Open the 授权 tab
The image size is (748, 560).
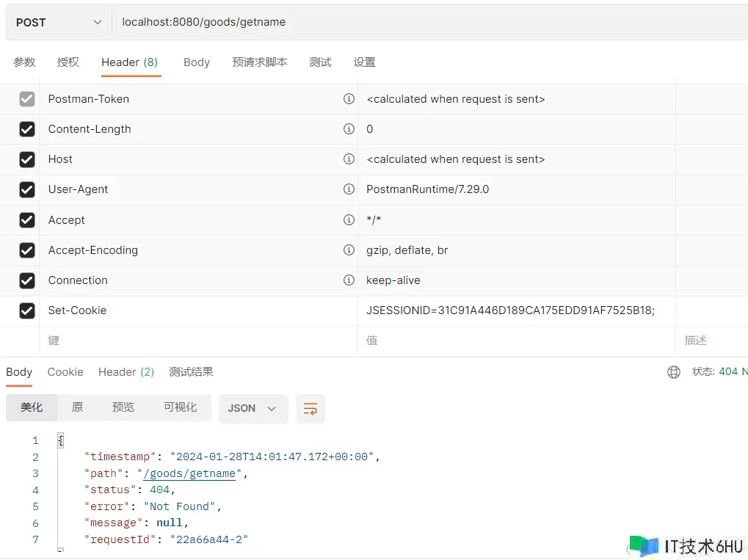pyautogui.click(x=68, y=62)
